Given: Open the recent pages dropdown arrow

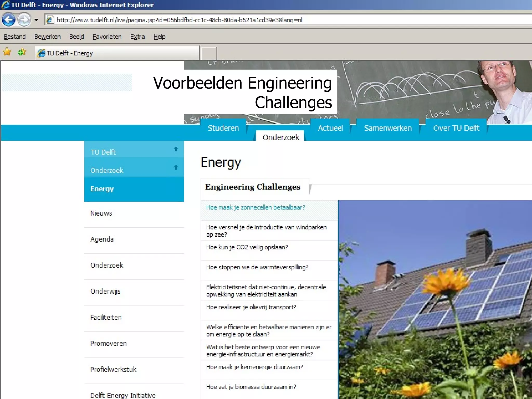Looking at the screenshot, I should (36, 20).
